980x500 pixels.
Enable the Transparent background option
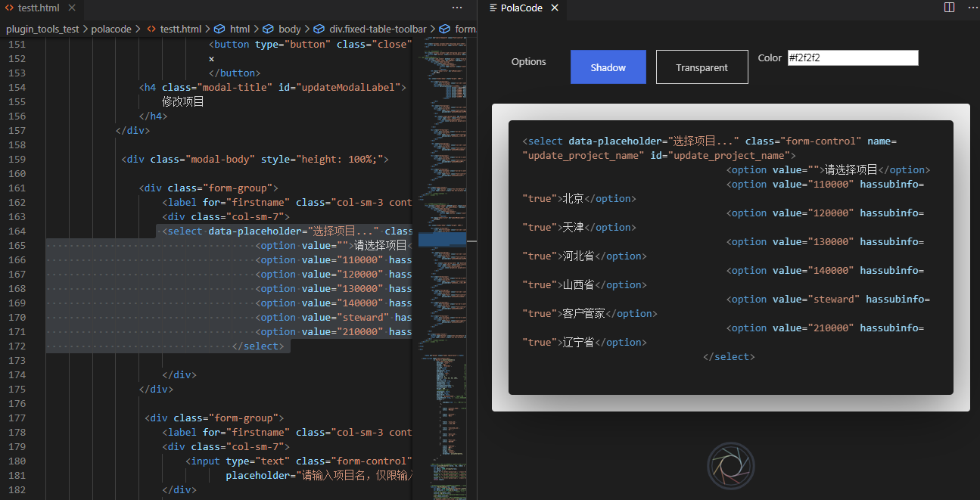click(x=702, y=67)
